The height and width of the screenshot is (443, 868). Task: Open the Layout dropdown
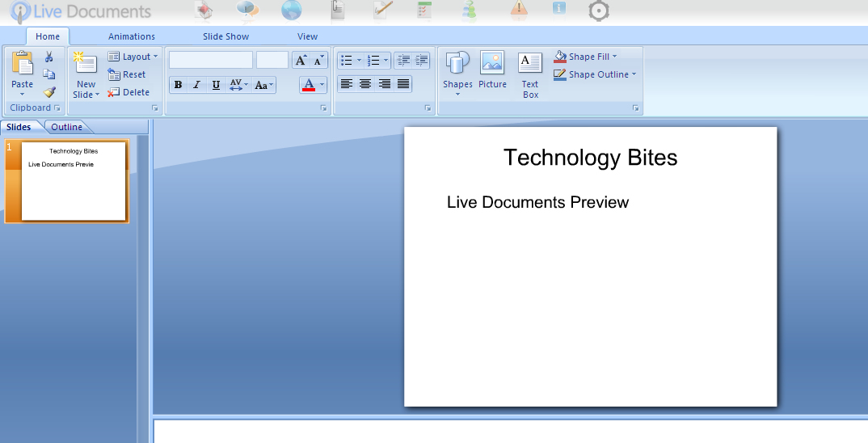click(133, 57)
